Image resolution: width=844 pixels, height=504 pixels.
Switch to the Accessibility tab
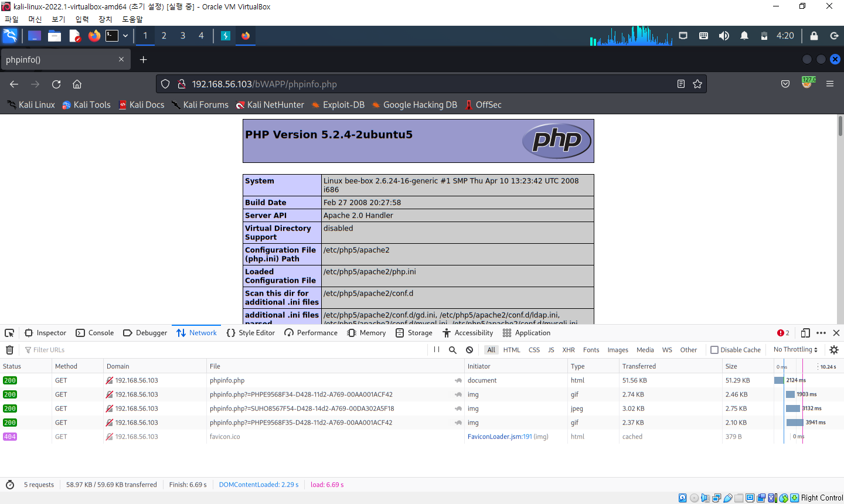click(x=468, y=333)
